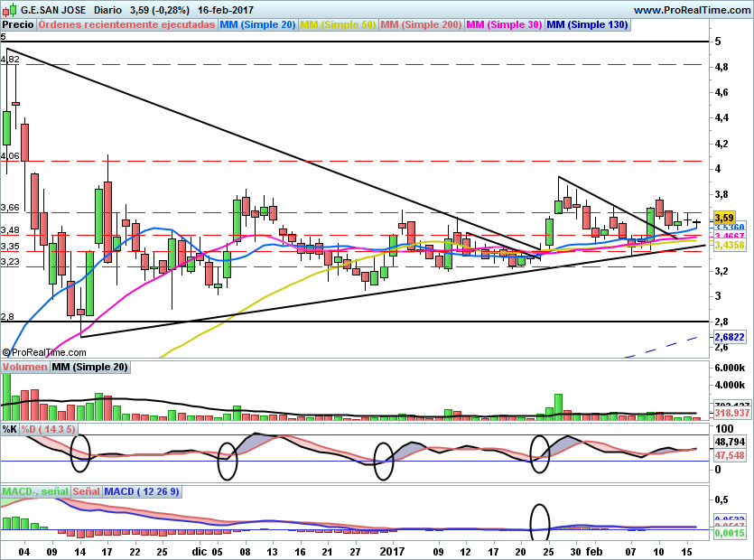Viewport: 754px width, 560px height.
Task: Select the Volumen panel label
Action: [24, 367]
